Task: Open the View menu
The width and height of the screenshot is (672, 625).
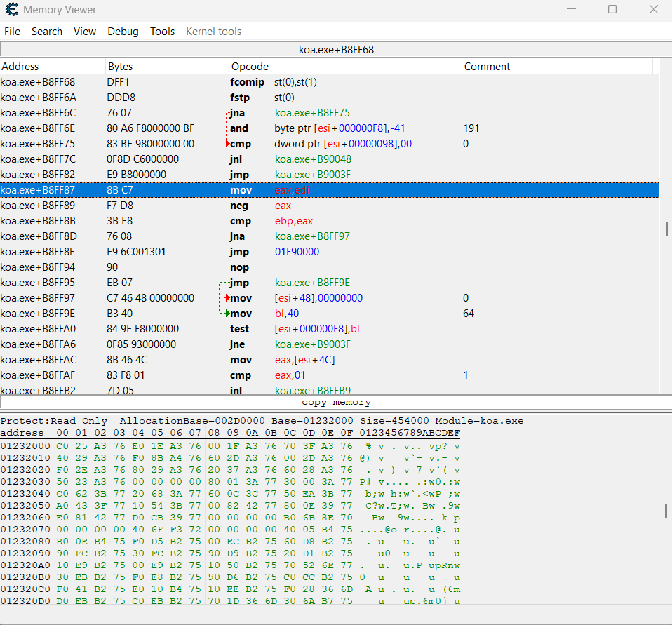Action: pyautogui.click(x=85, y=32)
